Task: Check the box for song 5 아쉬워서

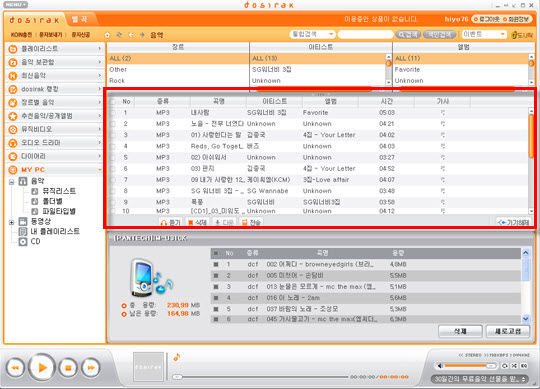Action: coord(113,158)
